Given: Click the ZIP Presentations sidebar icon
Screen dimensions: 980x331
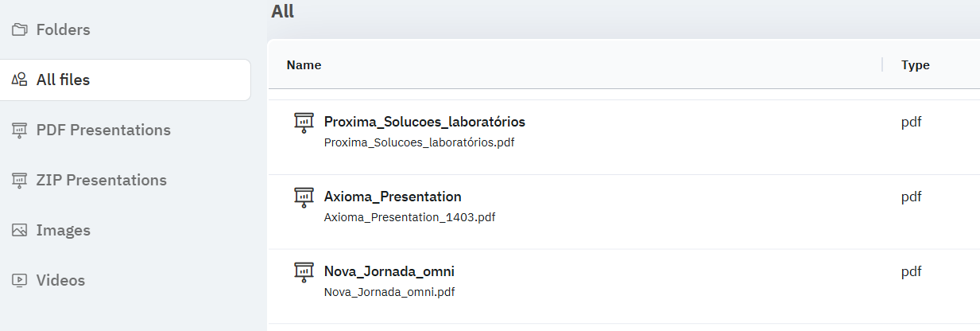Looking at the screenshot, I should pos(20,181).
